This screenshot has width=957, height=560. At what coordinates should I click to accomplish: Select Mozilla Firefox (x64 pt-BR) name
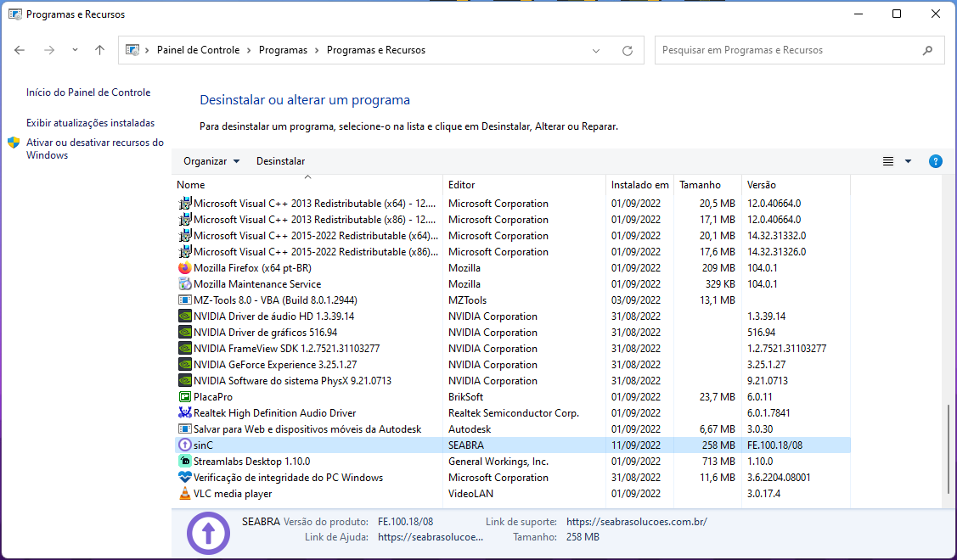(252, 268)
